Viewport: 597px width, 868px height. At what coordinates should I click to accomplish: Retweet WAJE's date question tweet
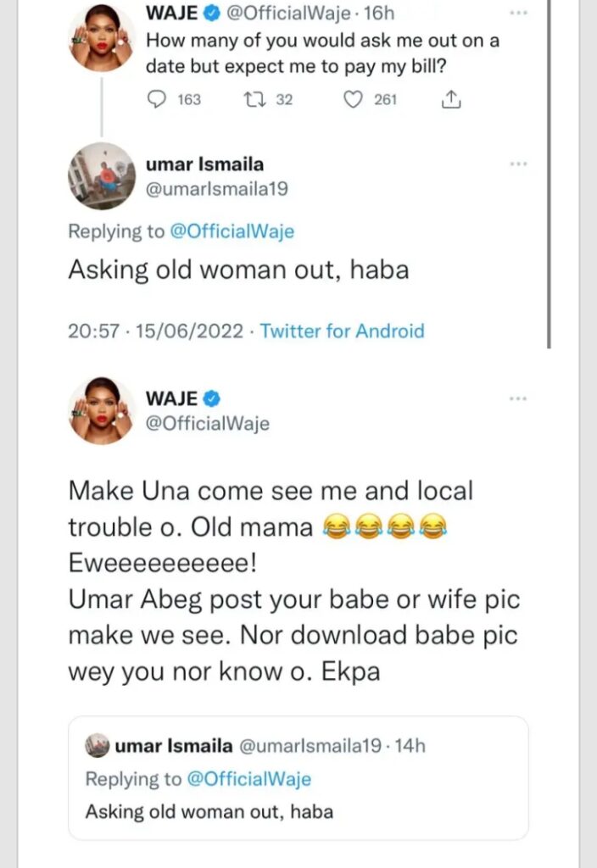(252, 99)
